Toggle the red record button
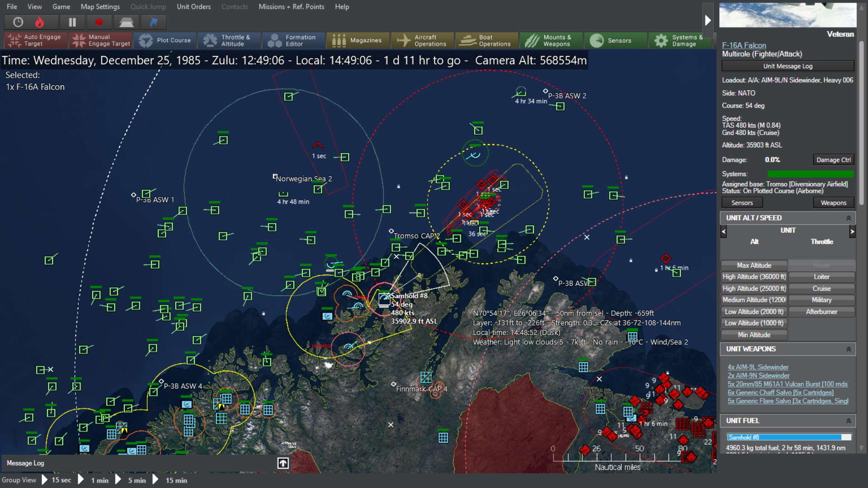This screenshot has width=868, height=488. click(x=99, y=22)
